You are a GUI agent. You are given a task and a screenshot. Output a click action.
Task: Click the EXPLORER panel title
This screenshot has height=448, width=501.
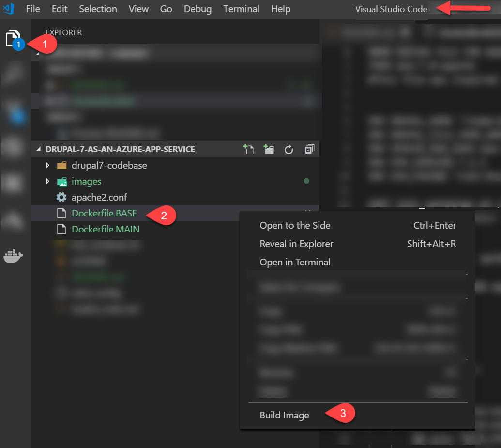point(63,32)
